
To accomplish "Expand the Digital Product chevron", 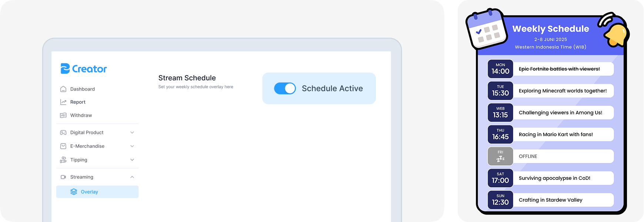I will 132,132.
